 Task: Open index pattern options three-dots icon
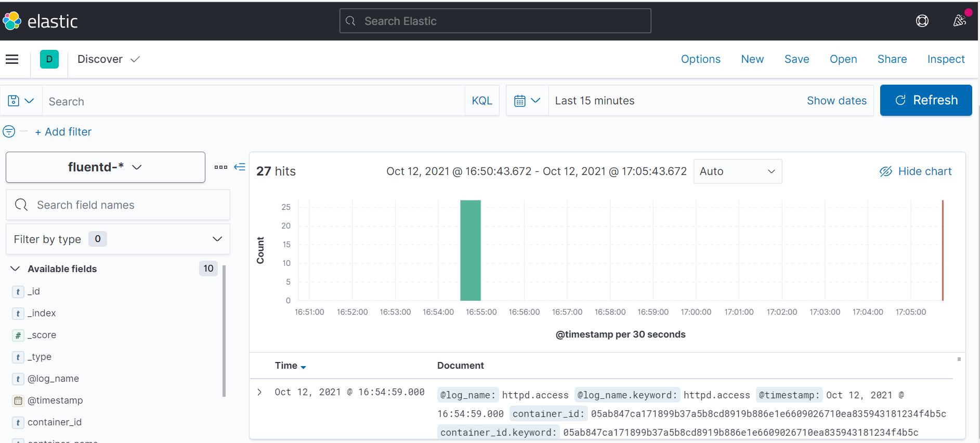221,167
